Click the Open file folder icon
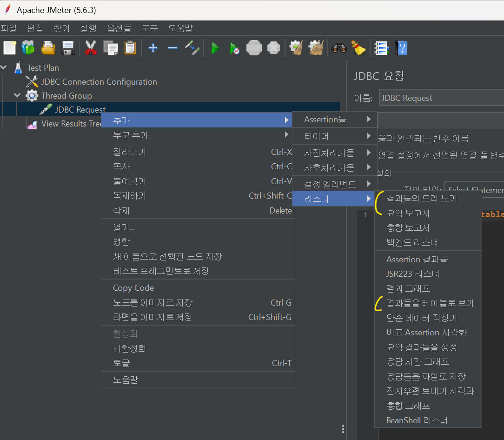The width and height of the screenshot is (504, 440). pos(48,48)
